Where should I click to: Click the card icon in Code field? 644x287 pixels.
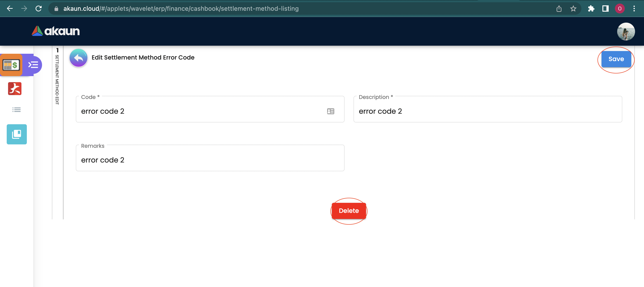pyautogui.click(x=330, y=111)
